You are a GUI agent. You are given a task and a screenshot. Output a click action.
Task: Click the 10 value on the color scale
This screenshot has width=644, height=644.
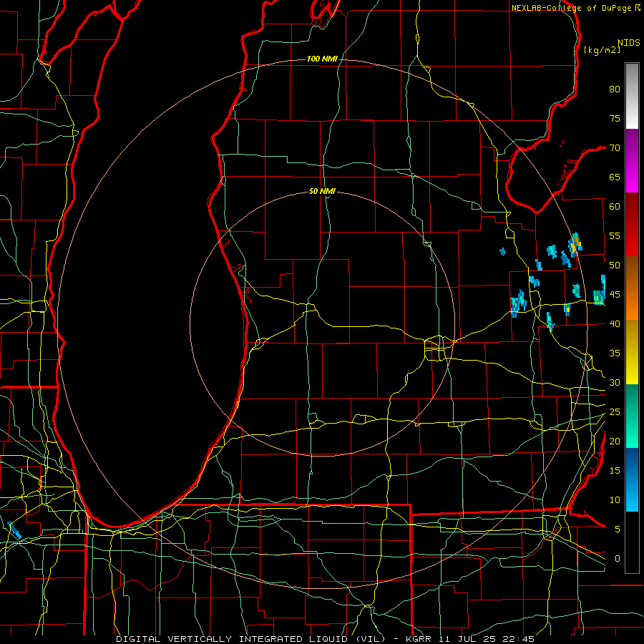[615, 500]
